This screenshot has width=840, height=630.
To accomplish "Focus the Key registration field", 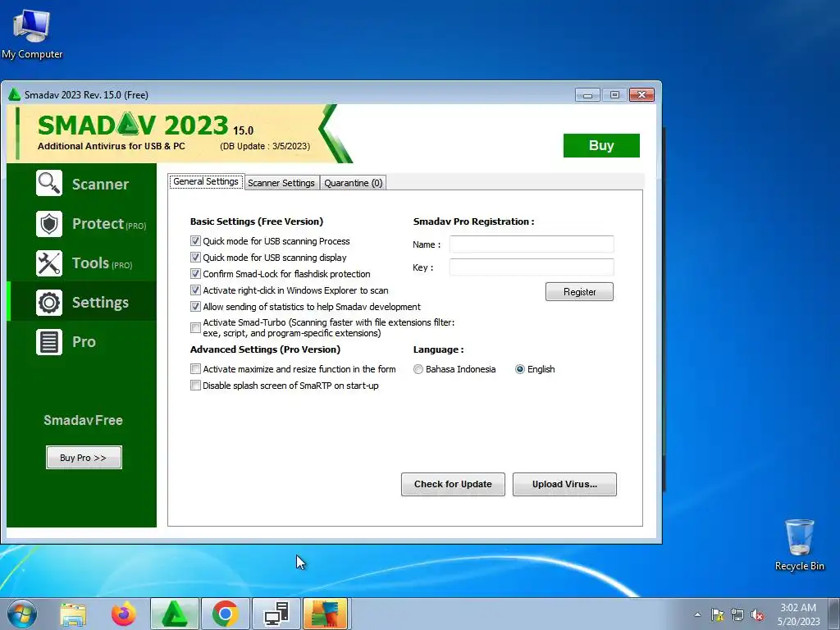I will click(532, 267).
